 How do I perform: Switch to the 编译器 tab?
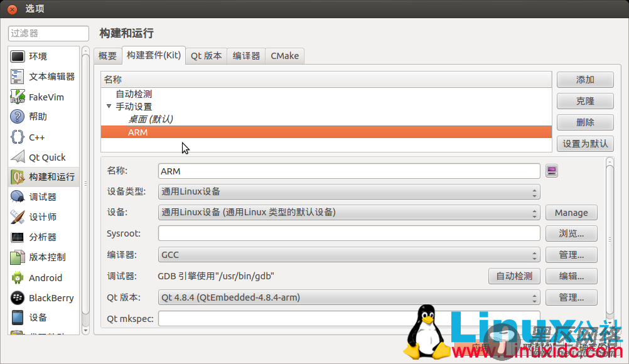click(246, 56)
